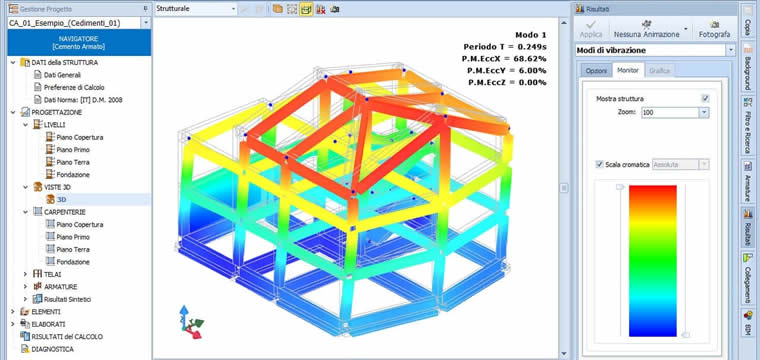
Task: Toggle the Scala cromatica checkbox
Action: (x=599, y=165)
